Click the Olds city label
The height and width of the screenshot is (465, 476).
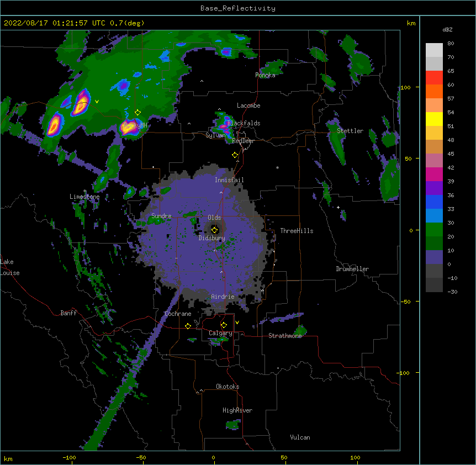tap(214, 218)
